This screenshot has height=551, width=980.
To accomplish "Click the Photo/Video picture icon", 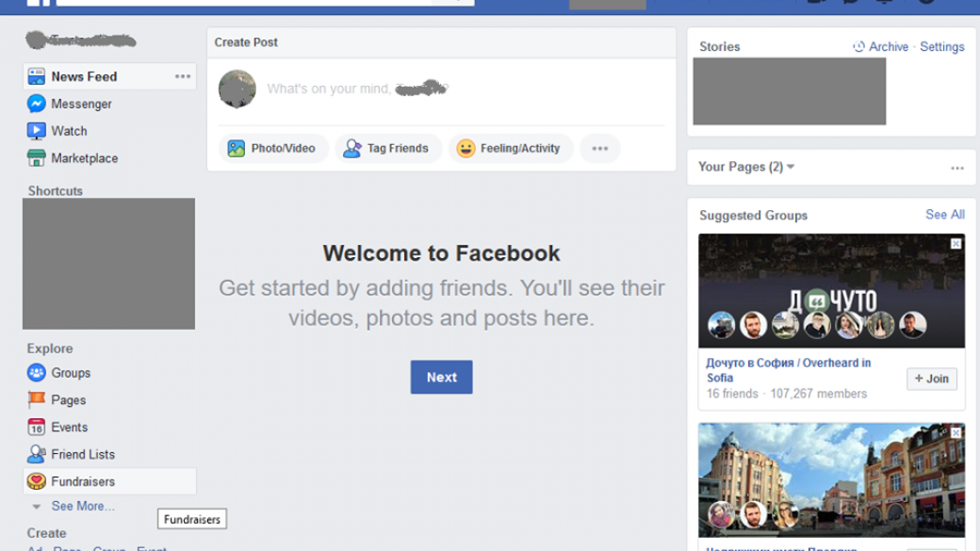I will point(236,149).
